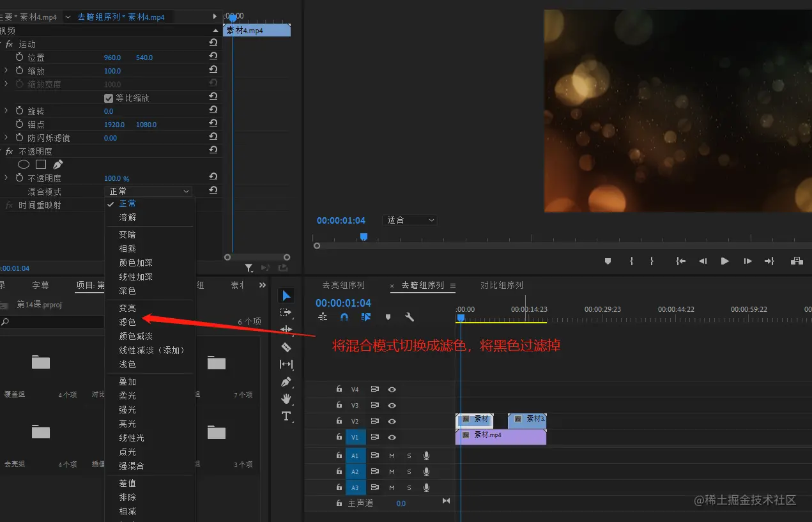Toggle Linked Selection in timeline

366,317
